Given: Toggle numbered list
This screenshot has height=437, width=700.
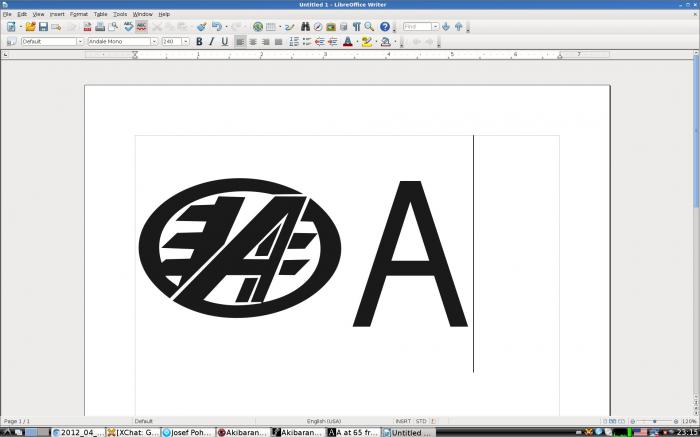Looking at the screenshot, I should coord(294,42).
